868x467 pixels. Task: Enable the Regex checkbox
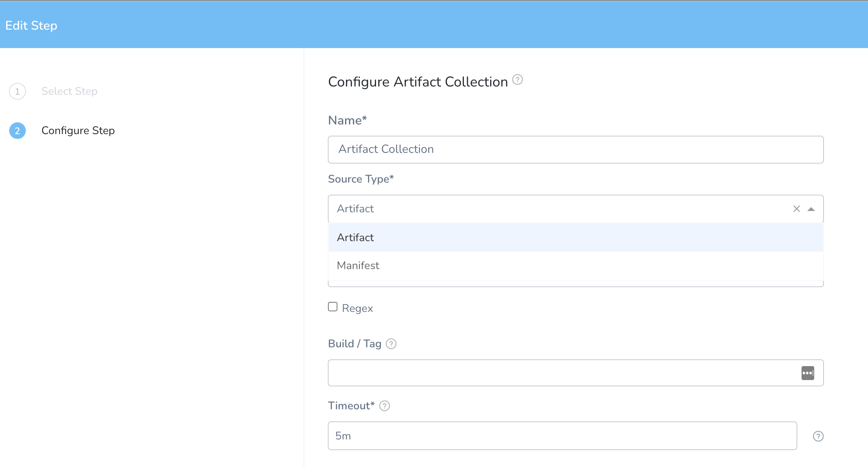coord(333,307)
